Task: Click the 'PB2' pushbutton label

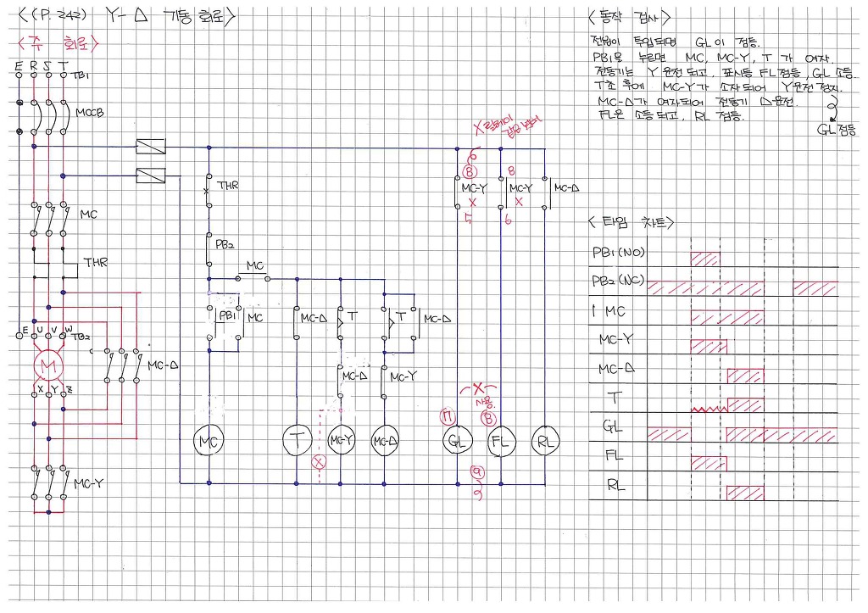Action: coord(225,244)
